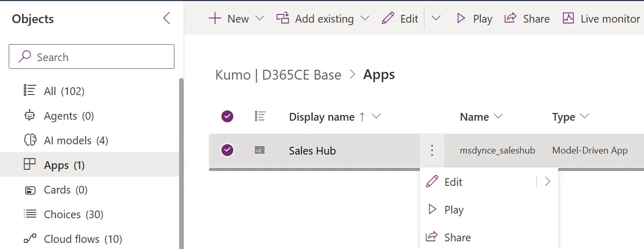This screenshot has width=644, height=249.
Task: Open the dropdown arrow next to toolbar Edit
Action: click(436, 18)
